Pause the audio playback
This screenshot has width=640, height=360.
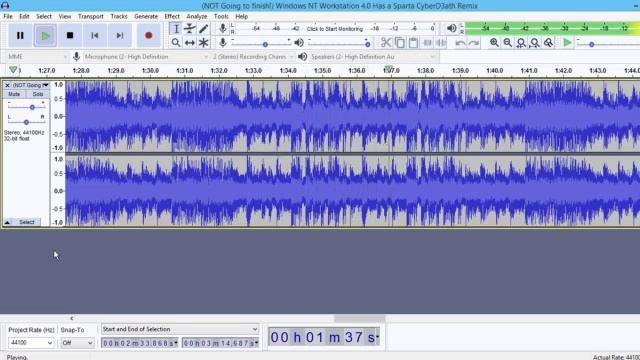[x=20, y=36]
